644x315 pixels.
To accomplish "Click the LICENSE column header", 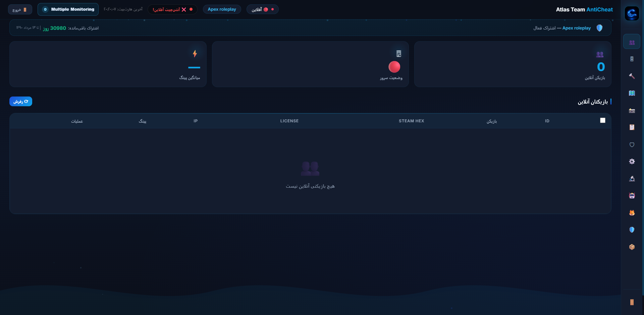I will coord(289,121).
